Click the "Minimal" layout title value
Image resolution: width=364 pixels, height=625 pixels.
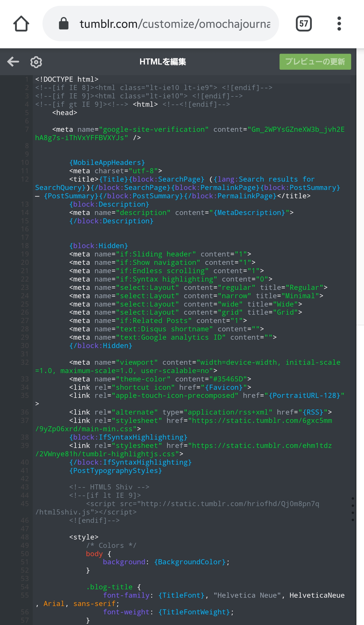pyautogui.click(x=300, y=296)
